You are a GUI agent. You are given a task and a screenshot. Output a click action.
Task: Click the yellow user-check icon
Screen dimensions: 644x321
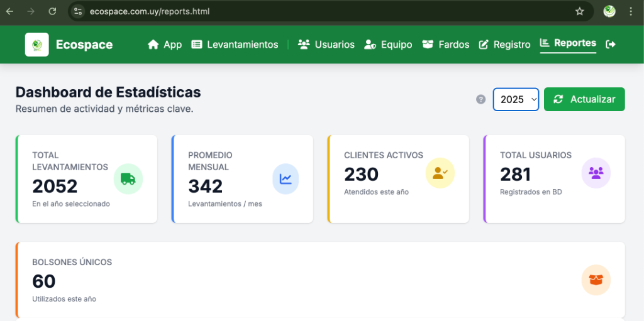click(440, 173)
